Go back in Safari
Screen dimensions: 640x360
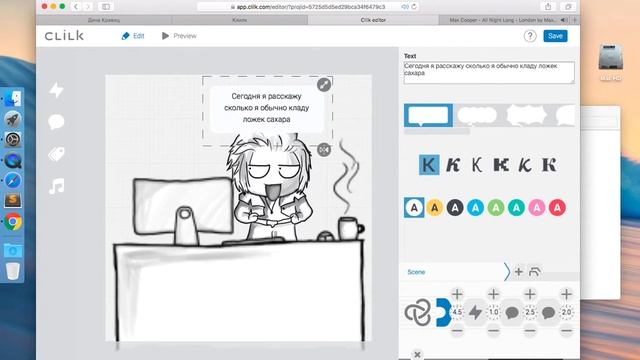76,7
